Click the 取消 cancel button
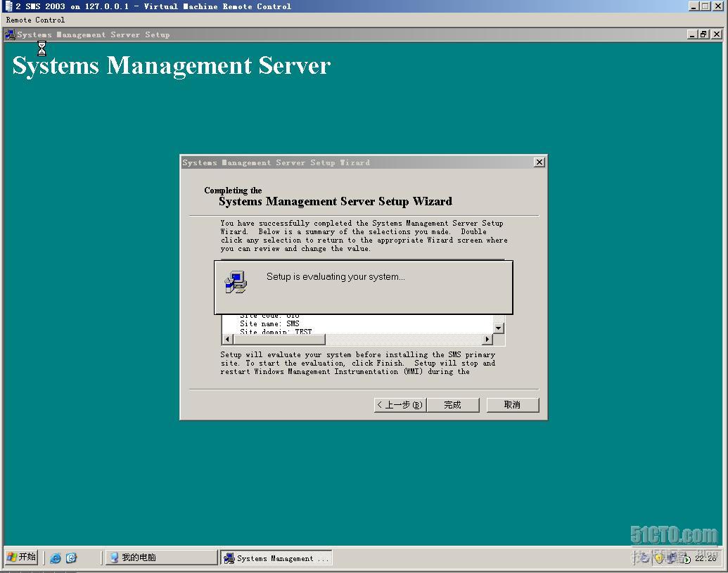 [x=513, y=404]
